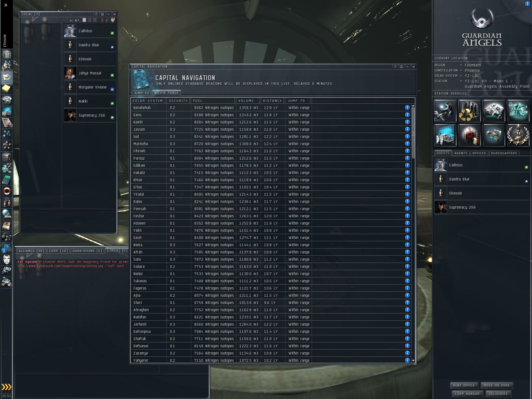The width and height of the screenshot is (532, 399).
Task: Click the Move HQ Here button
Action: coord(497,385)
